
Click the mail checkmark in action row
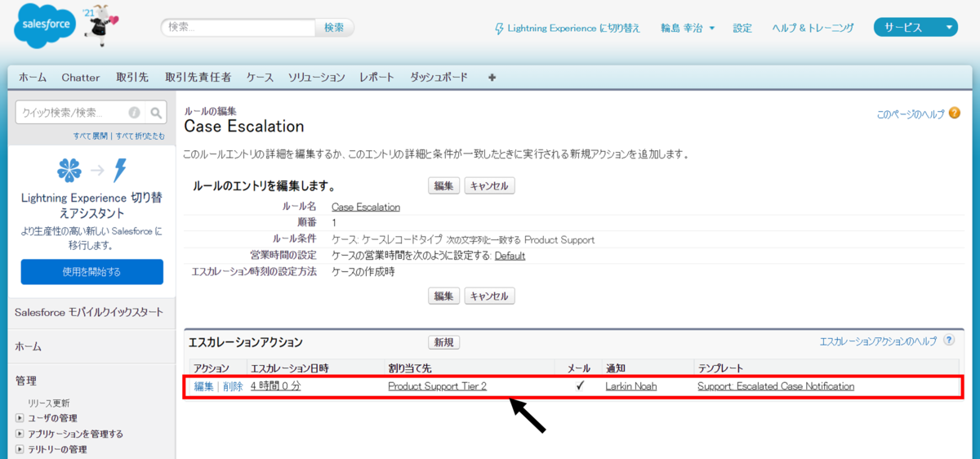(x=580, y=386)
